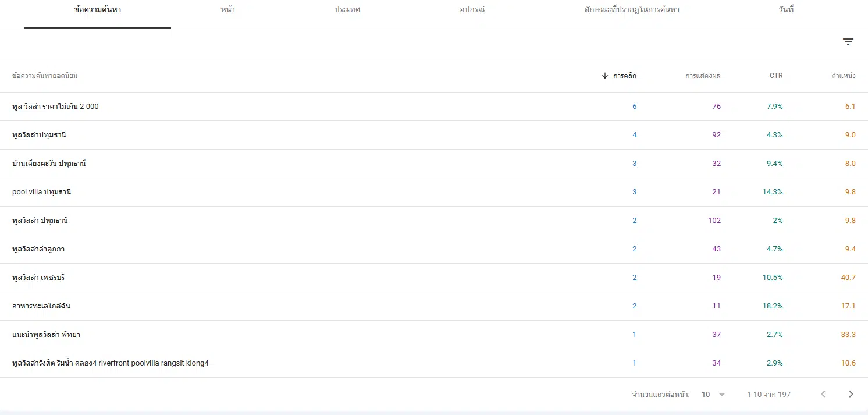Select the ข้อความค้นหา tab
The width and height of the screenshot is (868, 415).
click(x=98, y=10)
